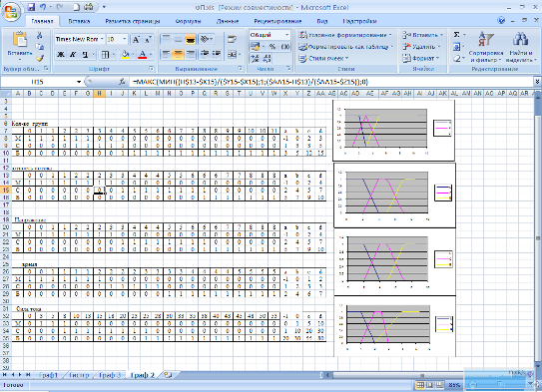Click the AutoSum sigma icon
542x392 pixels.
pyautogui.click(x=456, y=35)
